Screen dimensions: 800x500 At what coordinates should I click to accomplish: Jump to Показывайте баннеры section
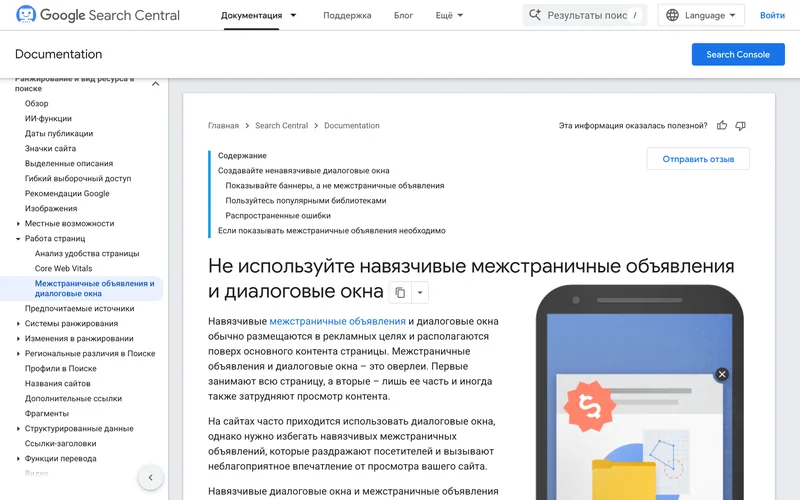335,186
